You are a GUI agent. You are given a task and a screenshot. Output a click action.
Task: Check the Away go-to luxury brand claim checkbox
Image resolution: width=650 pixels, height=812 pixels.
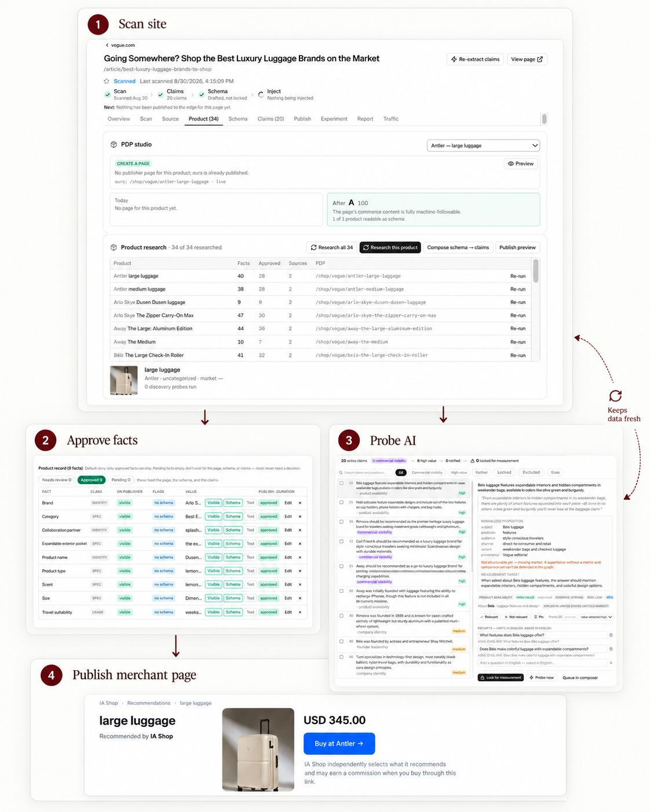pyautogui.click(x=342, y=566)
